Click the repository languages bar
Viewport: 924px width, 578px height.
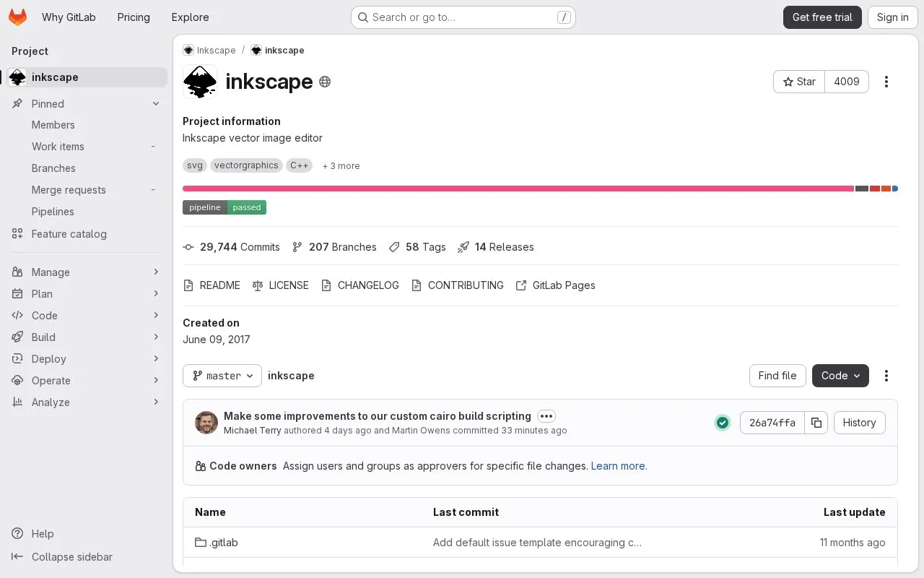[540, 189]
